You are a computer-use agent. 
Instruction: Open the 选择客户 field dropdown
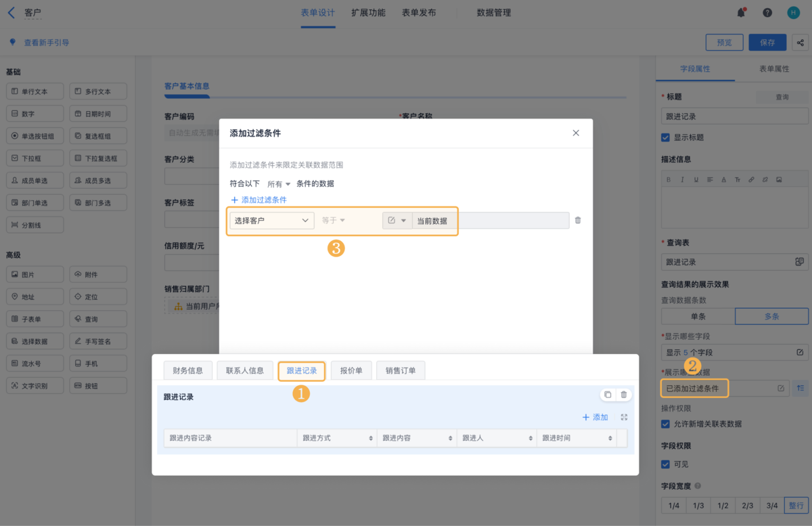[x=272, y=221]
